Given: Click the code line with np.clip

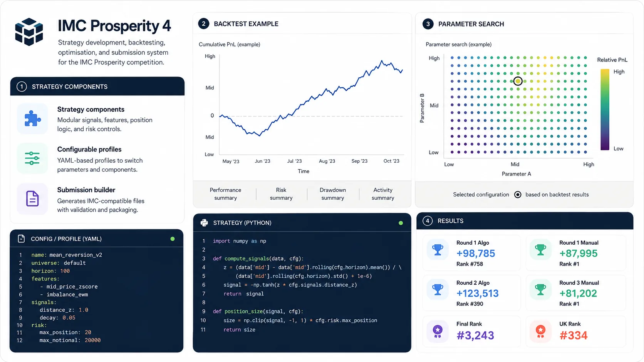Looking at the screenshot, I should point(300,320).
